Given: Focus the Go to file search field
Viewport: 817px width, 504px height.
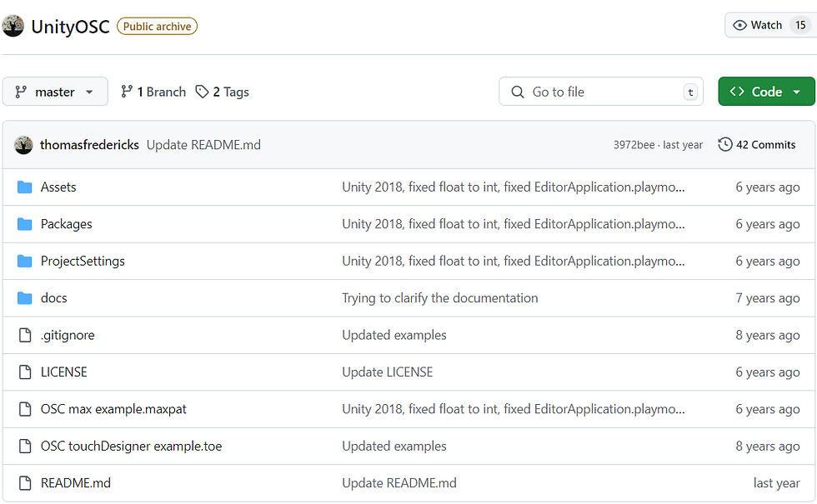Looking at the screenshot, I should 601,92.
